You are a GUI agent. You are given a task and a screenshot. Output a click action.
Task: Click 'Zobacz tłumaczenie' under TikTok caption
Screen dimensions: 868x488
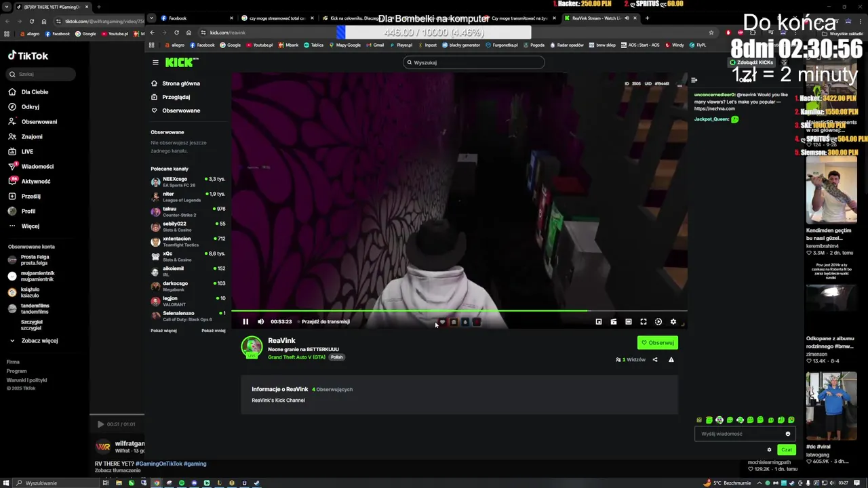click(x=117, y=470)
